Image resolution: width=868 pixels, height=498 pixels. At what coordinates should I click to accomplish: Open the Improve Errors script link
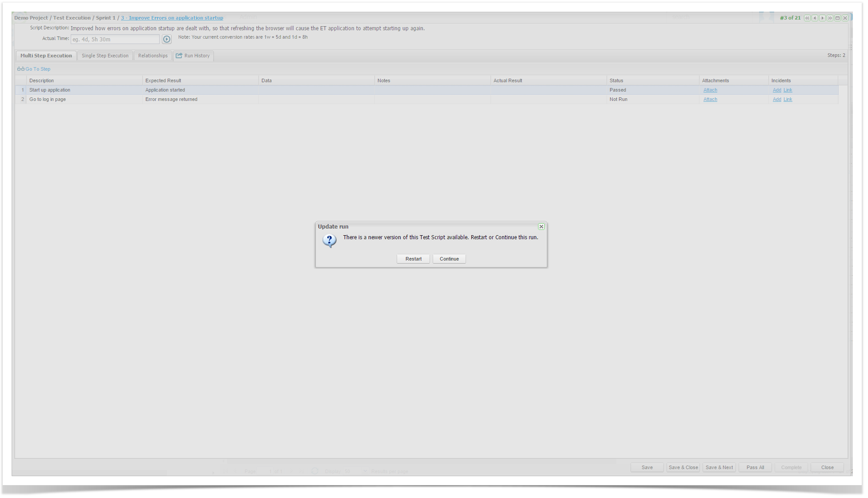(172, 18)
